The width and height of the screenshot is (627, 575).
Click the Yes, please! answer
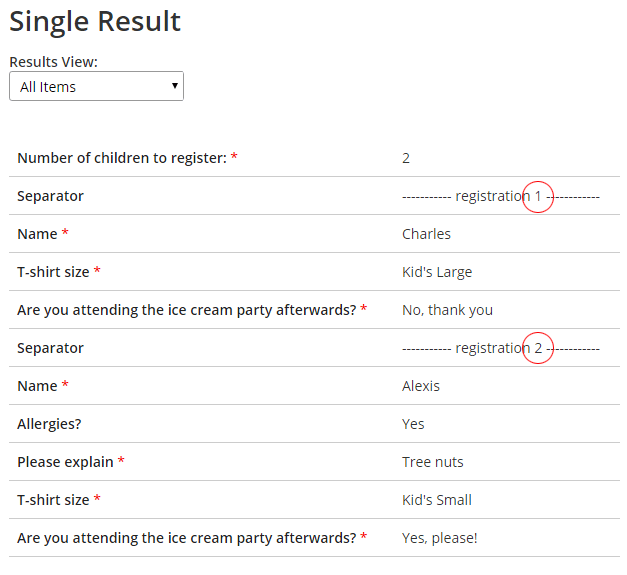pyautogui.click(x=439, y=538)
